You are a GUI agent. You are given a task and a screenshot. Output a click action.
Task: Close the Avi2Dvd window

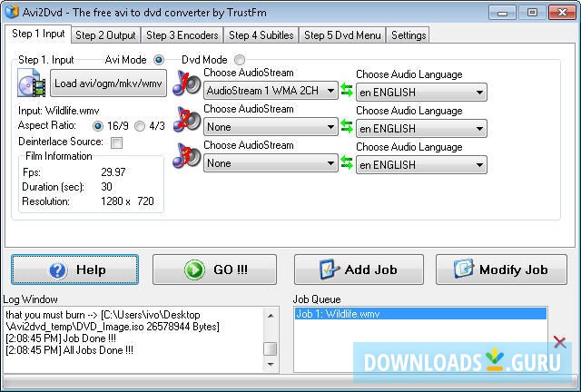562,13
